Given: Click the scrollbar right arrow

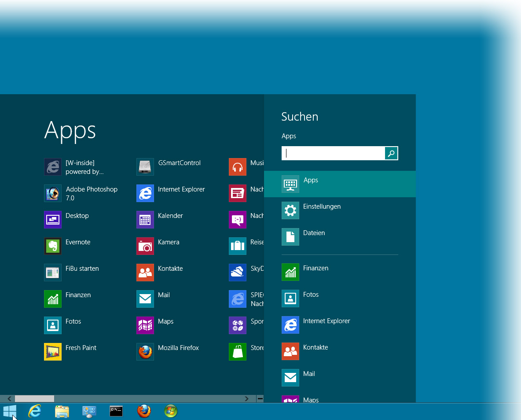Looking at the screenshot, I should click(246, 398).
